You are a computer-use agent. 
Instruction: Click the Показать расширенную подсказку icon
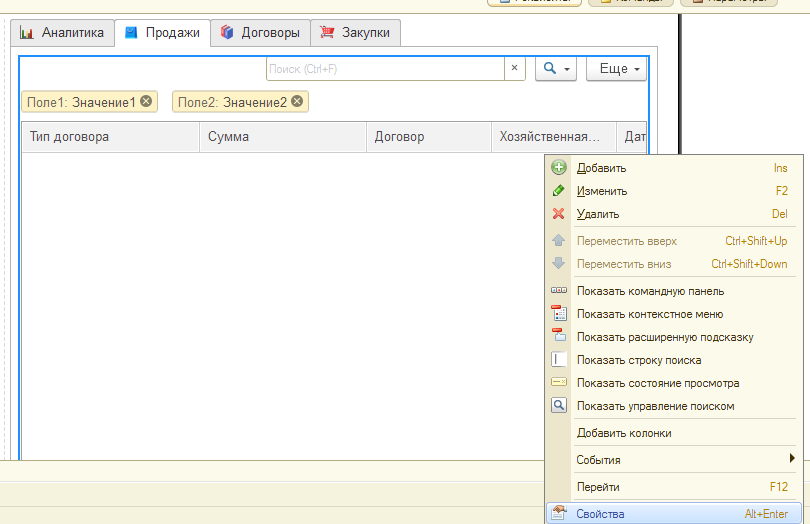559,337
